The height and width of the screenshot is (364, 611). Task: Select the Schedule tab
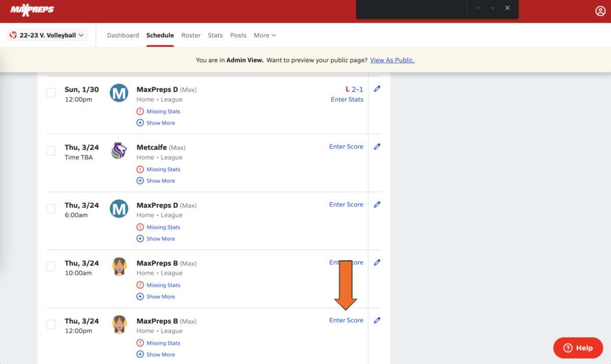click(x=160, y=35)
